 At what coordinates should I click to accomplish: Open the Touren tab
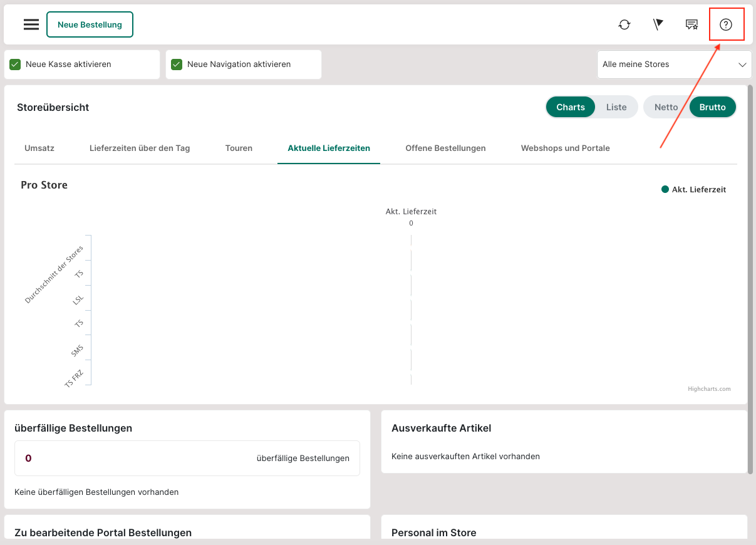(239, 148)
